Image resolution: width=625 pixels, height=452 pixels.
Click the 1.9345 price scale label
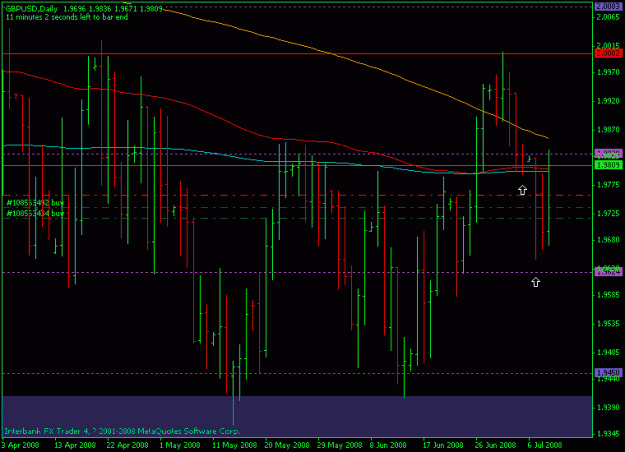point(608,434)
